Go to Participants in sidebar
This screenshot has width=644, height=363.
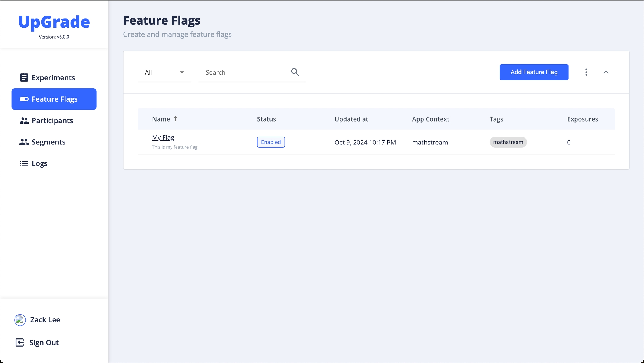pyautogui.click(x=52, y=121)
